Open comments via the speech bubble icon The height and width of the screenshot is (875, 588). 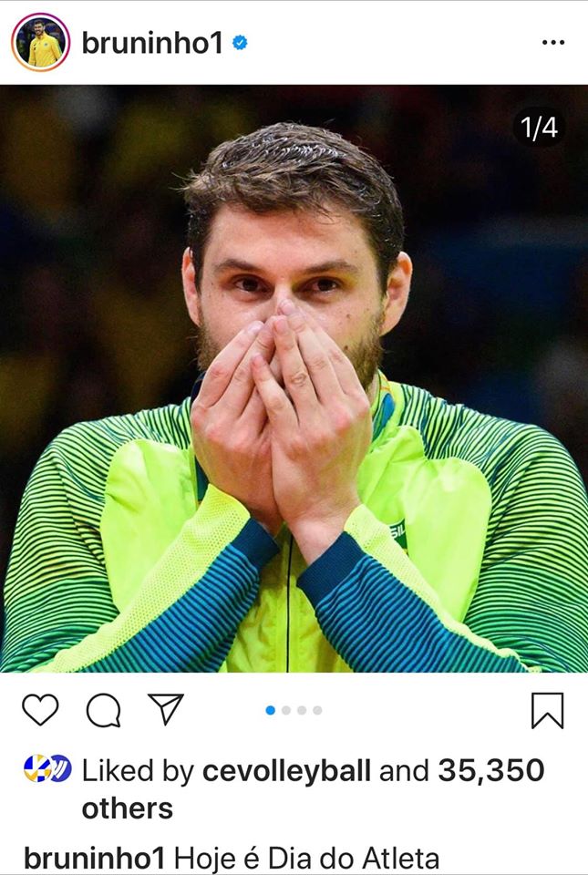pyautogui.click(x=104, y=710)
